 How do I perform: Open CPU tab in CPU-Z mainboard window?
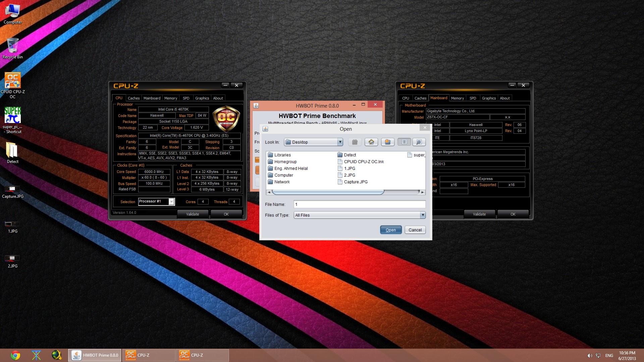[x=406, y=98]
